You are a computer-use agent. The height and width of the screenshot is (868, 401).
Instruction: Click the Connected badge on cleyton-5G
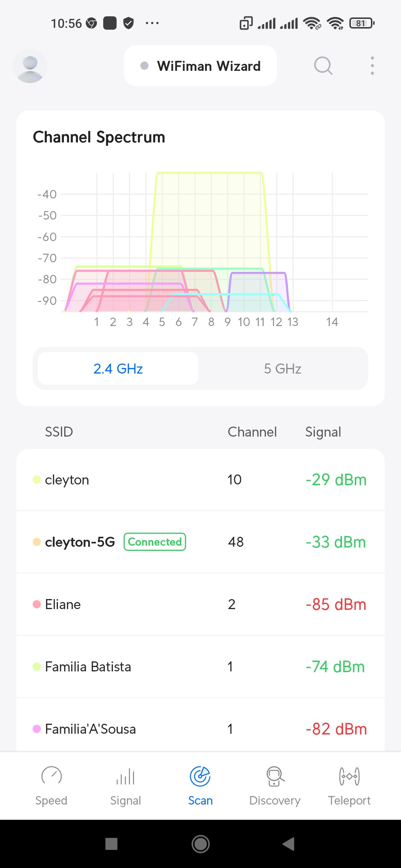click(154, 542)
